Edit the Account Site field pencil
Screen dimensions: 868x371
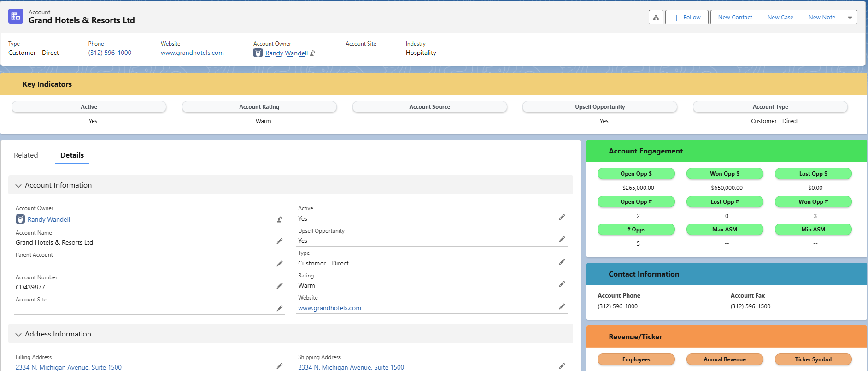279,308
